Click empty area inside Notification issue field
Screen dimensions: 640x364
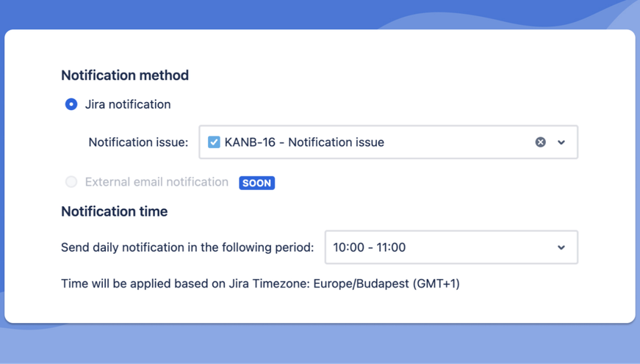point(457,142)
